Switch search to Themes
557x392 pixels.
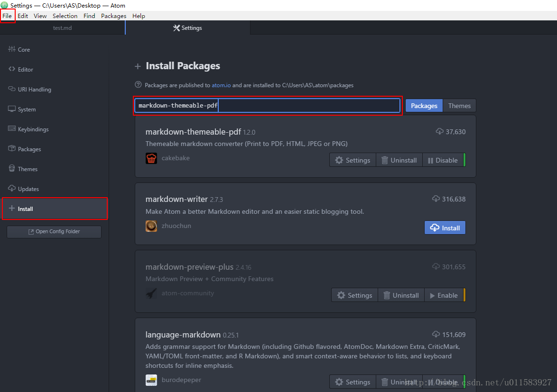pyautogui.click(x=459, y=106)
